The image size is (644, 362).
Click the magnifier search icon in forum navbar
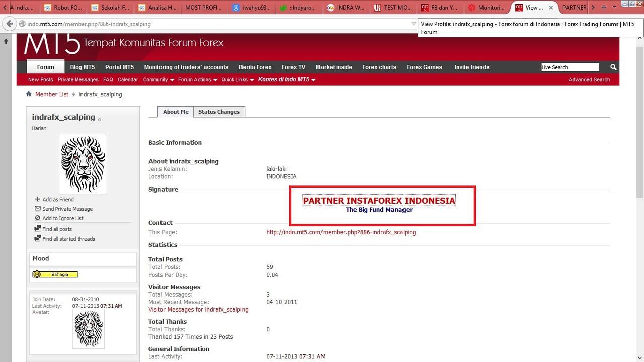point(613,67)
